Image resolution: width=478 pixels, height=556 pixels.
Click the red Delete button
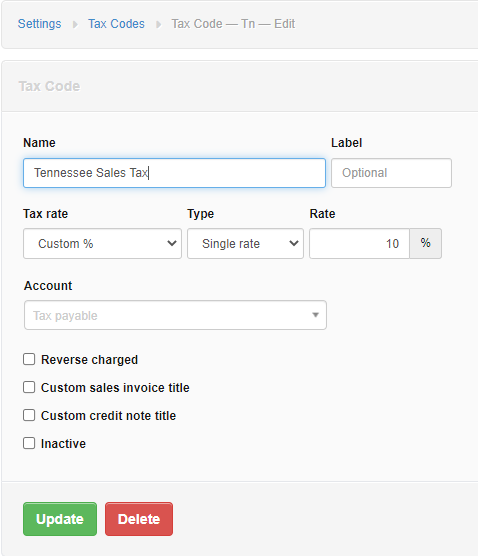(x=139, y=519)
